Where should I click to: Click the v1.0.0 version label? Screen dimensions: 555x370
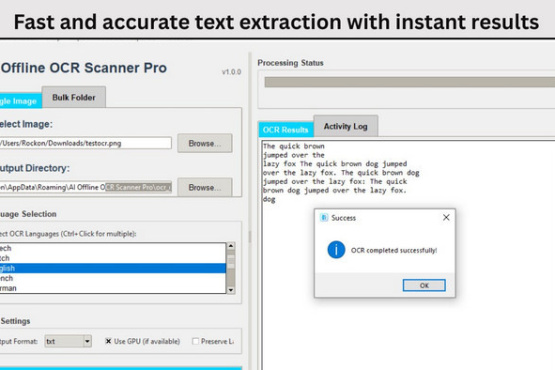pyautogui.click(x=231, y=72)
